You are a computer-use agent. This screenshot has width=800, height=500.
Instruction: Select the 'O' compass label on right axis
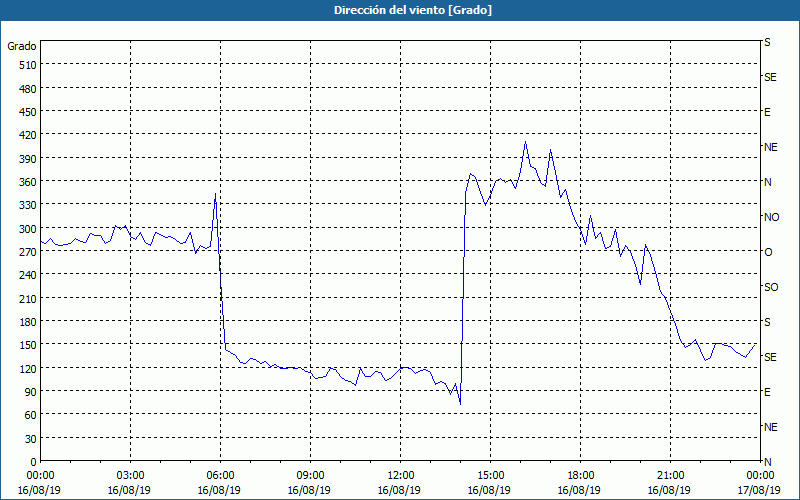click(768, 252)
